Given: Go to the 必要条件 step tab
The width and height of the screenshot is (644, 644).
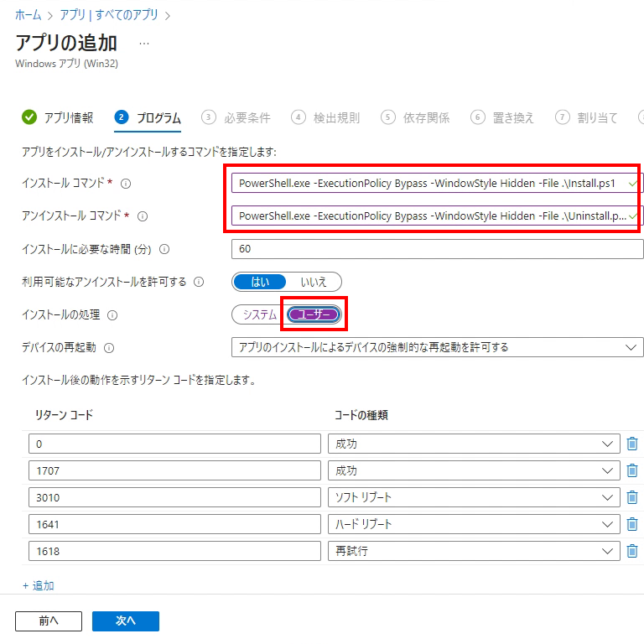Looking at the screenshot, I should point(236,118).
